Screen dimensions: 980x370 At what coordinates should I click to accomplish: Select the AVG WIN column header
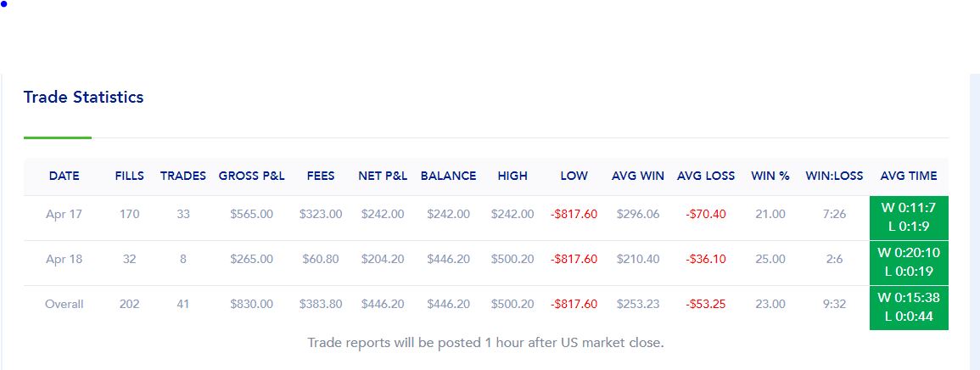637,177
